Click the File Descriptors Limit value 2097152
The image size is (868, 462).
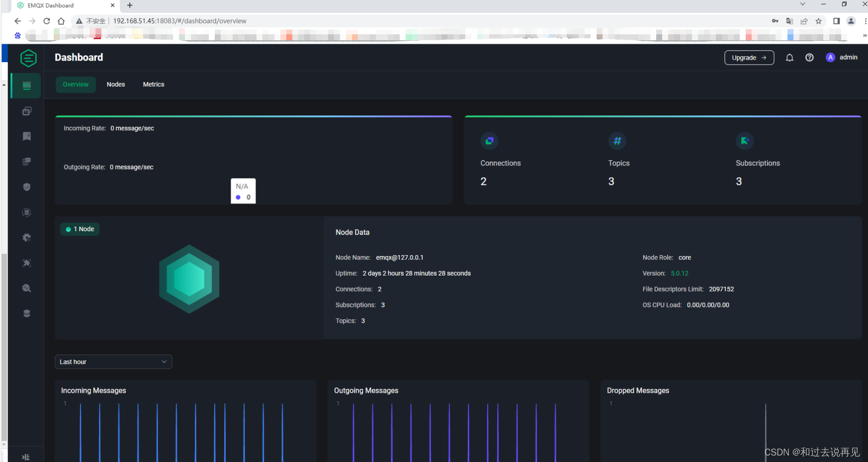[x=721, y=289]
